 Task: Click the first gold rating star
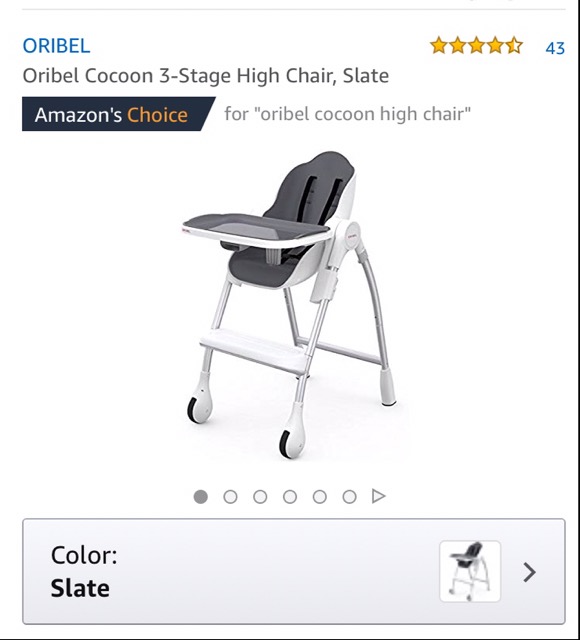[x=439, y=45]
